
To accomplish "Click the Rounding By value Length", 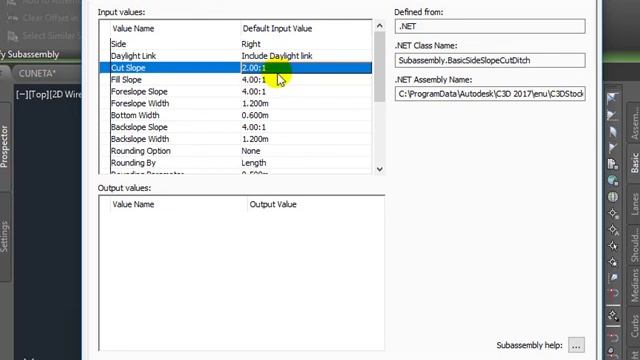I will 253,162.
